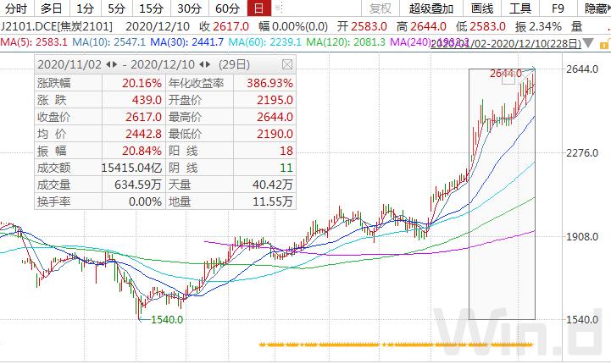611x364 pixels.
Task: Click the 振幅 value 20.84%
Action: 142,151
